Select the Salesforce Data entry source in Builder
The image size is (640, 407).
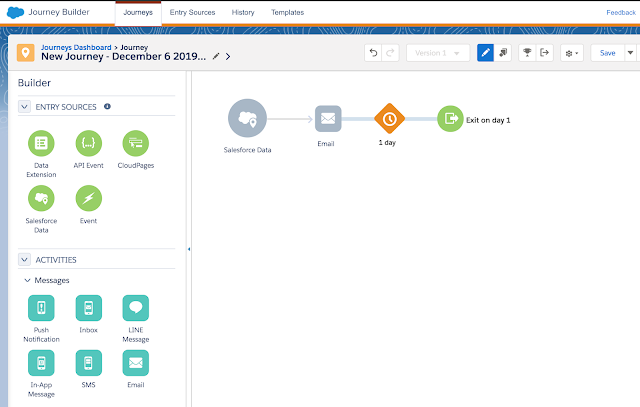41,198
